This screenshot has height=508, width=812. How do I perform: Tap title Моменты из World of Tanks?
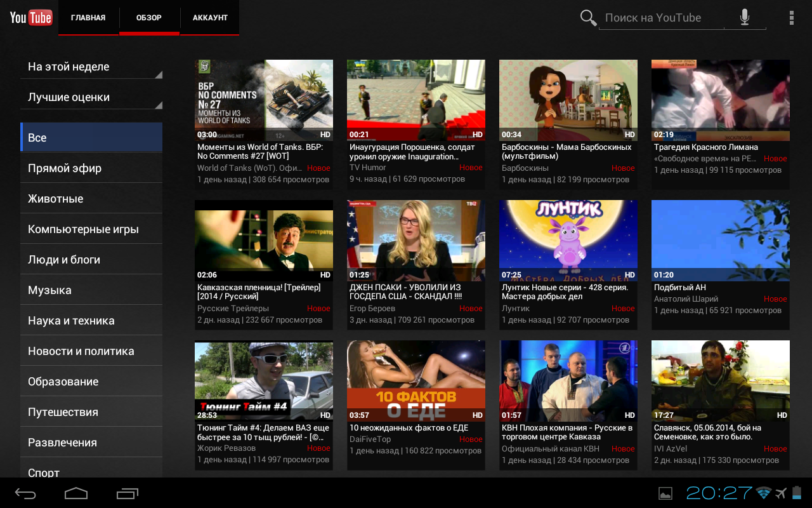click(260, 152)
